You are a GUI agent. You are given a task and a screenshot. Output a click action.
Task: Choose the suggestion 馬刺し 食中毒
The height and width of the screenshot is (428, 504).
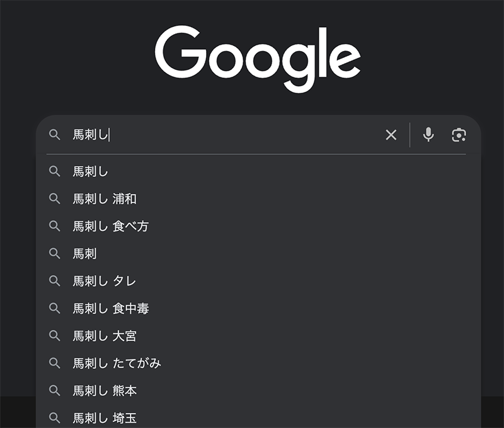(111, 308)
